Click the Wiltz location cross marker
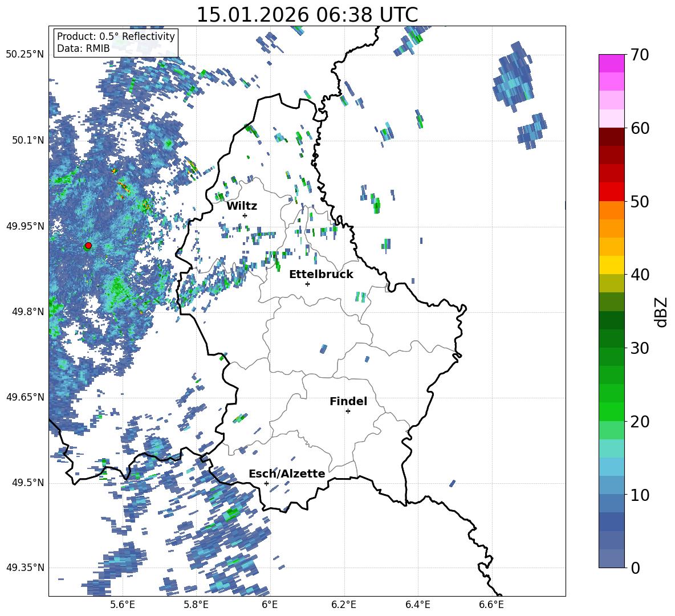This screenshot has width=675, height=616. [245, 215]
